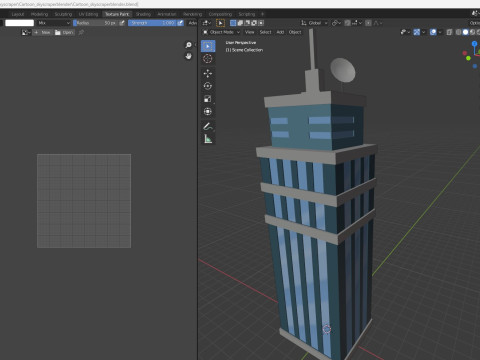Open the pivot point dropdown
Screen dimensions: 480x360
coord(336,23)
